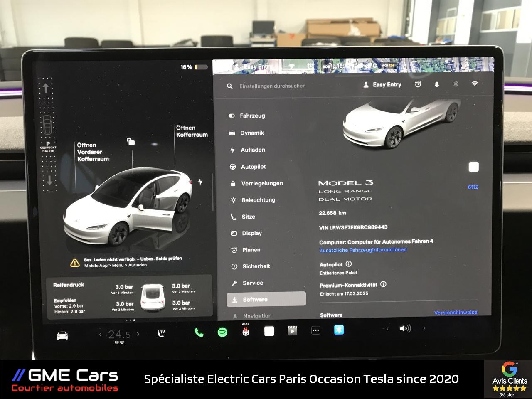Open Display settings

(x=246, y=233)
